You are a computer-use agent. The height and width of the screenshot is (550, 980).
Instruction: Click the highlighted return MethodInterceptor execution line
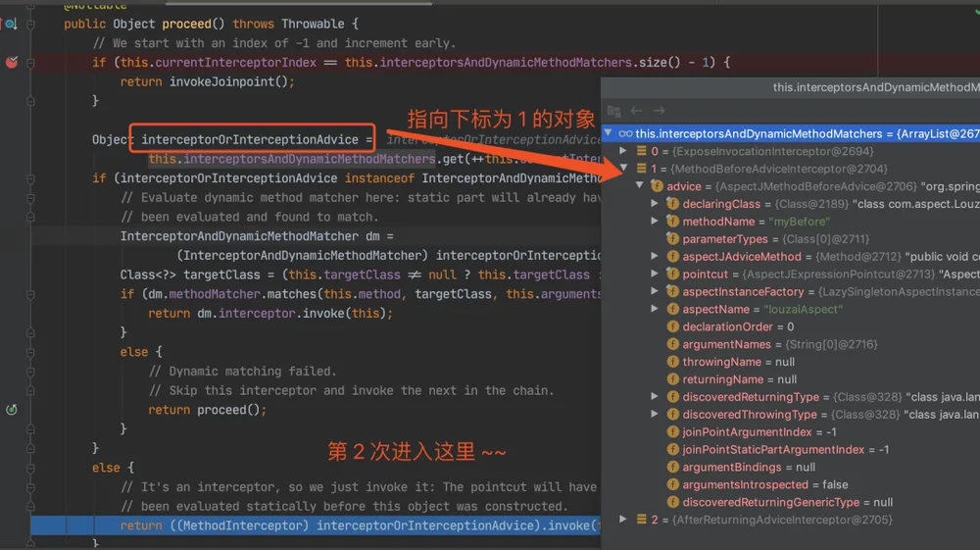316,525
